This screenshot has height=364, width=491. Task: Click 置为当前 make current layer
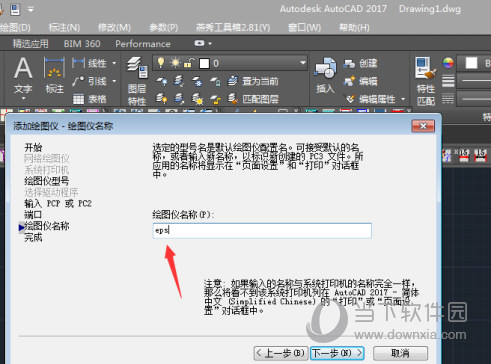pos(252,81)
